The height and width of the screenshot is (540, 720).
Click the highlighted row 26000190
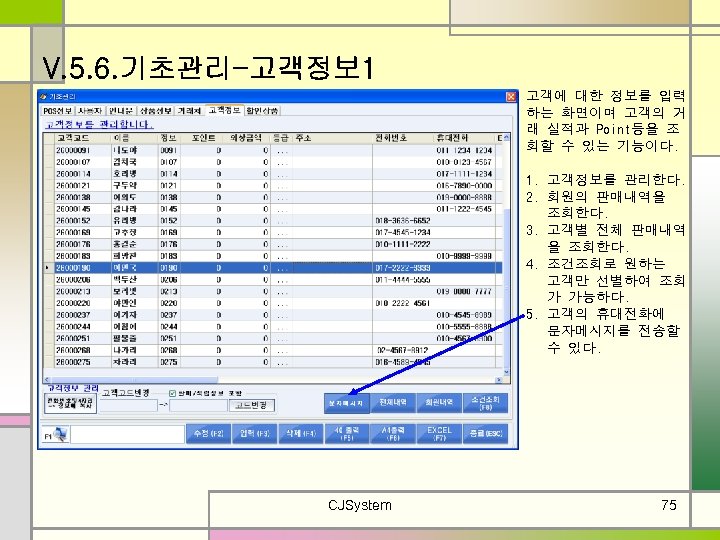(275, 268)
